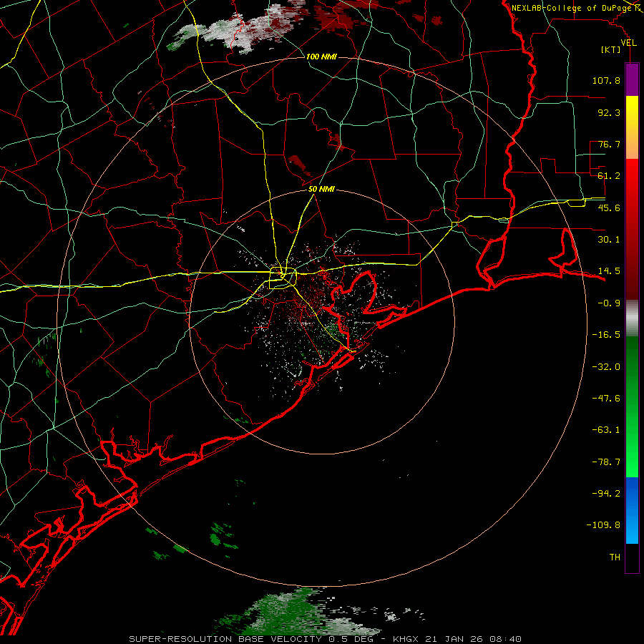Viewport: 644px width, 644px height.
Task: Click the blue segment of the color bar
Action: pos(632,510)
